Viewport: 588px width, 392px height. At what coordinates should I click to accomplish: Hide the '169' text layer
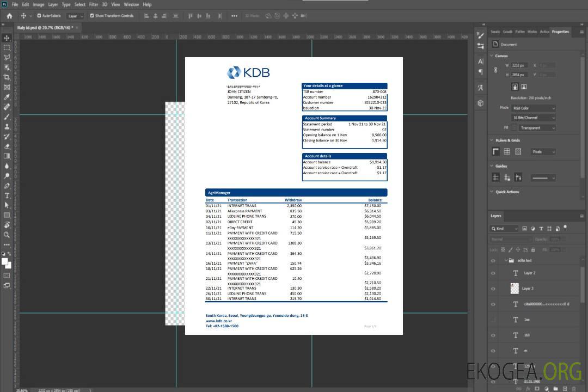click(493, 335)
